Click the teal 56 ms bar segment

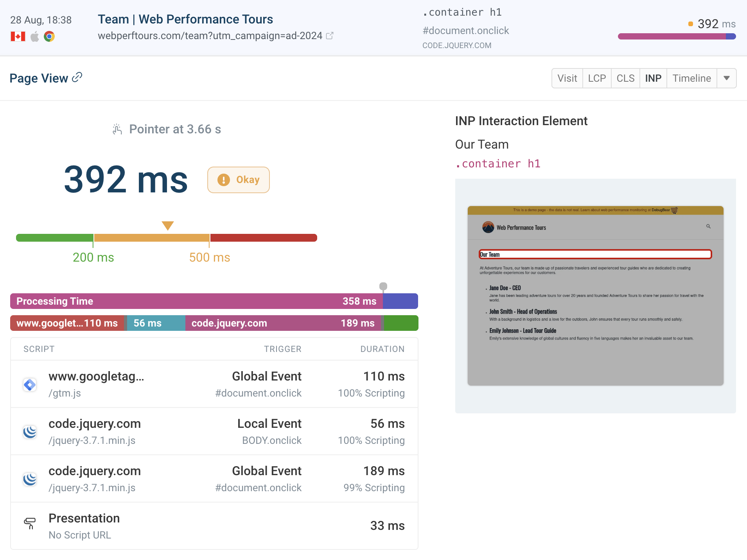156,323
